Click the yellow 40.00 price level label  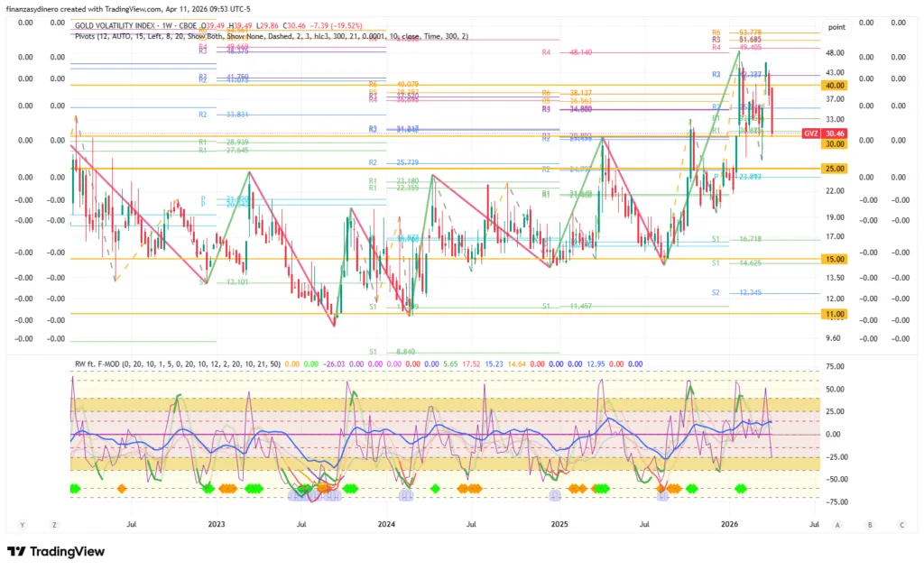tap(834, 85)
